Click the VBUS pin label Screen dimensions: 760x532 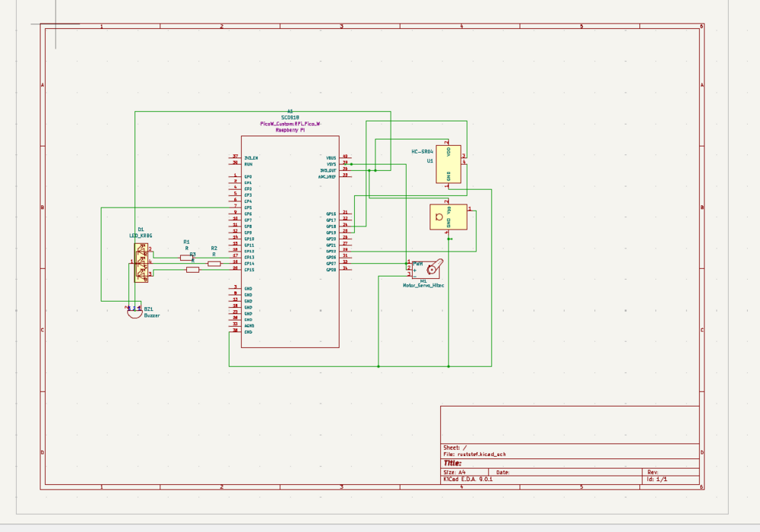(x=331, y=158)
